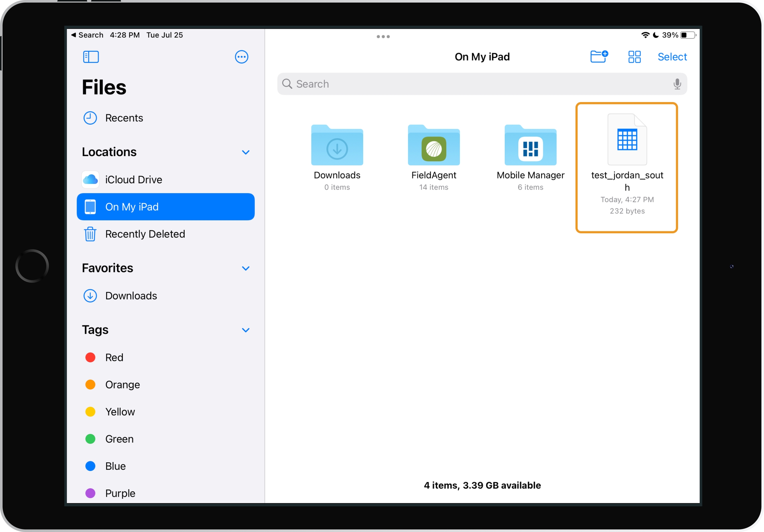Select iCloud Drive location

[133, 180]
